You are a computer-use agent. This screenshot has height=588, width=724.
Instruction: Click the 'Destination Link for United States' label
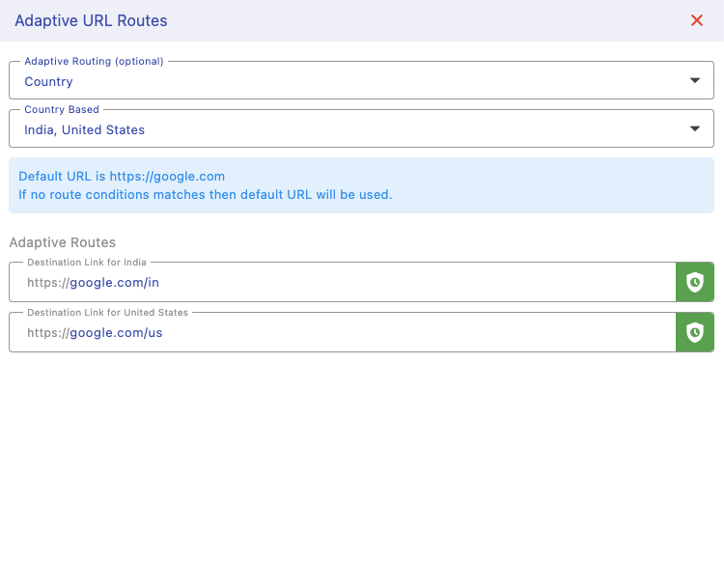click(x=107, y=313)
